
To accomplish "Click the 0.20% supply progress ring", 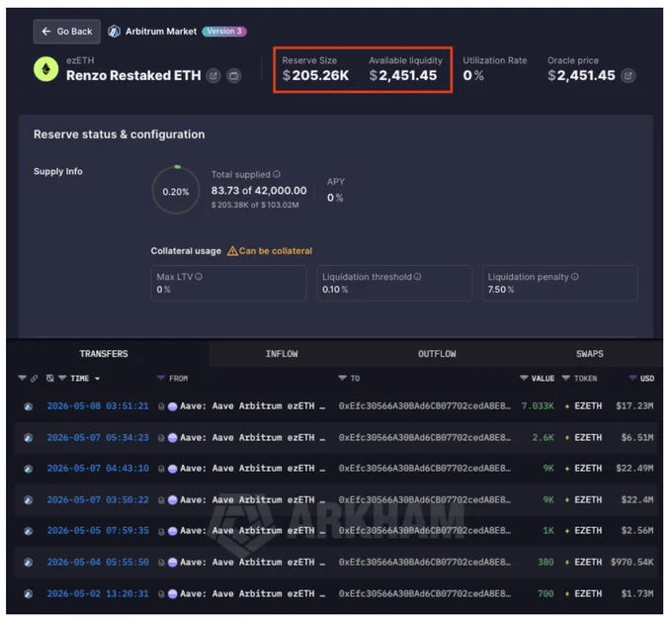I will 176,191.
